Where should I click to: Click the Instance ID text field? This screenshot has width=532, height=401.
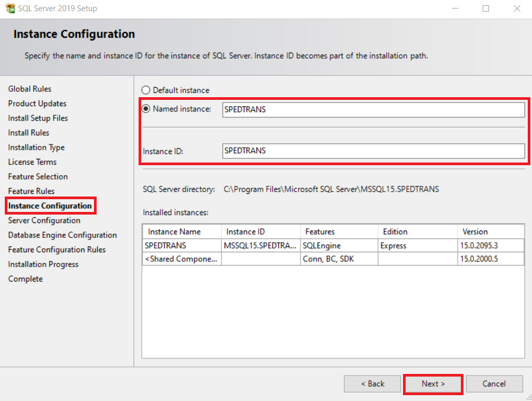coord(374,151)
